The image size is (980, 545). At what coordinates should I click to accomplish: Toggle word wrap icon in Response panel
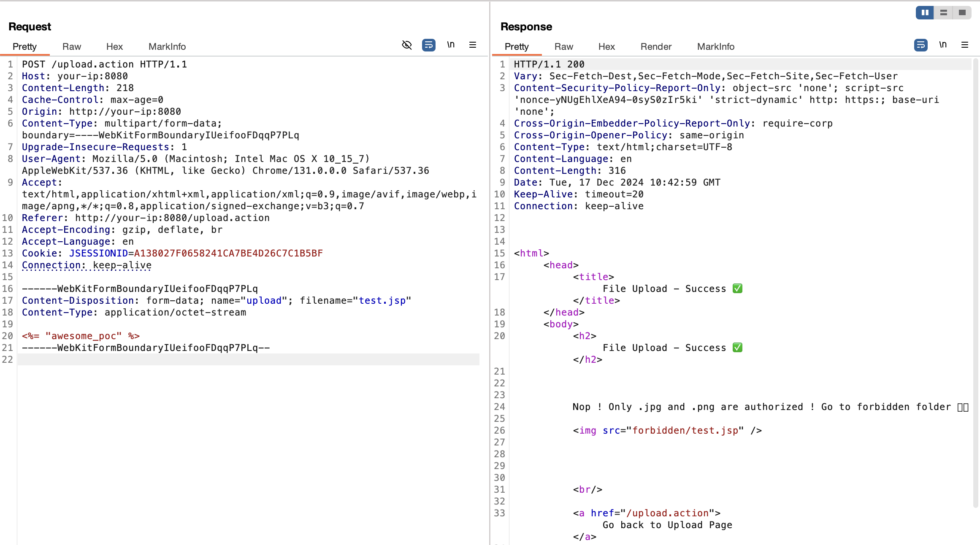pyautogui.click(x=920, y=45)
